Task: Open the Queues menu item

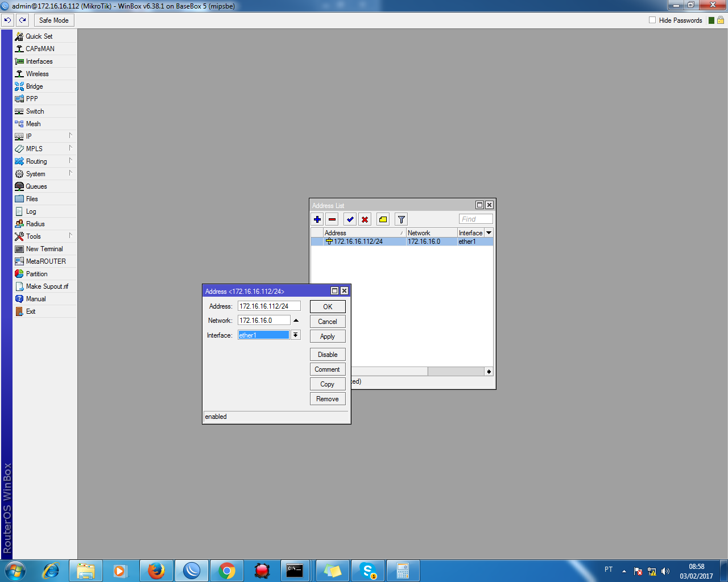Action: [45, 186]
